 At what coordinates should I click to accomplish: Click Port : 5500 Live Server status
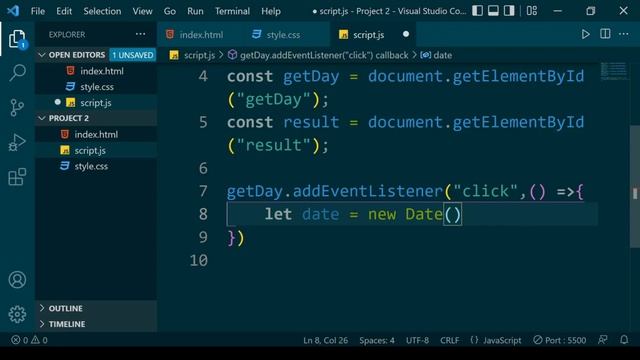pos(560,340)
